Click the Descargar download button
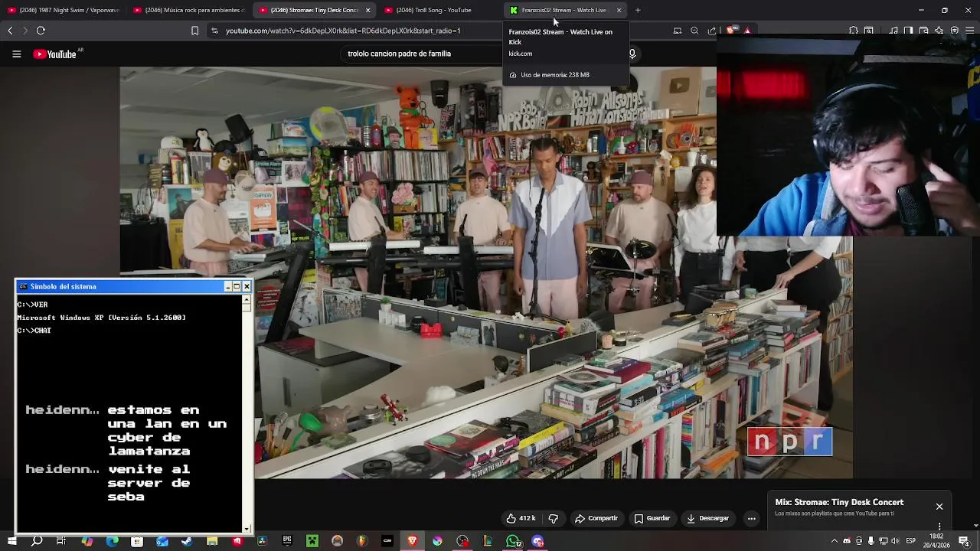This screenshot has width=980, height=551. 708,518
